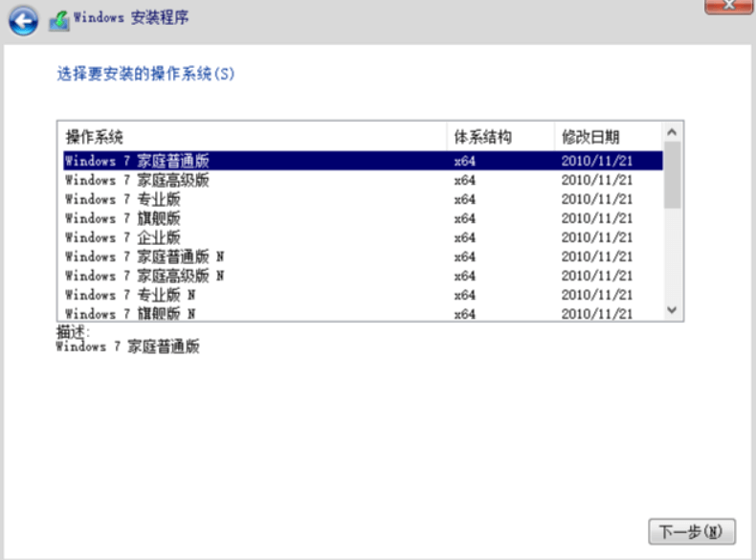Select Windows 7 家庭高级版 N edition
This screenshot has height=560, width=756.
pyautogui.click(x=144, y=276)
